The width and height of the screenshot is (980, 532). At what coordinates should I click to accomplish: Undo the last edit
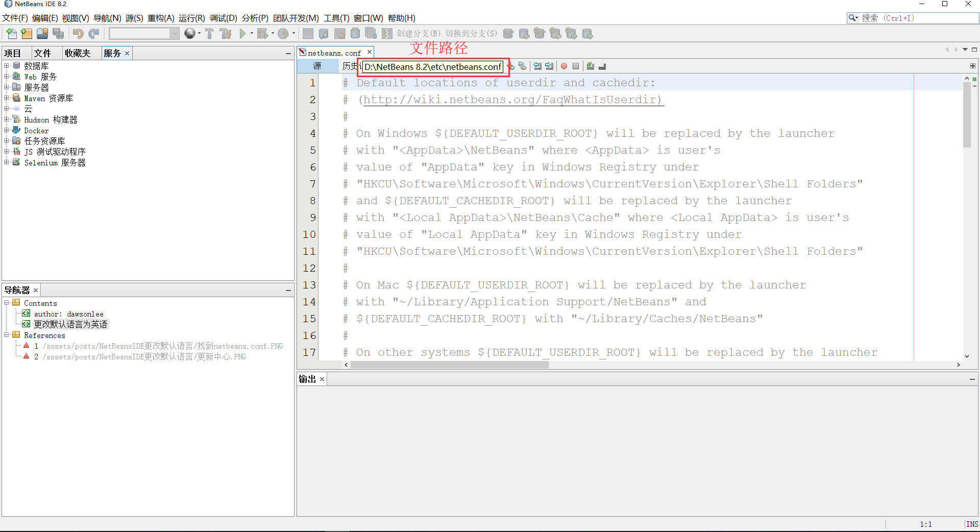pyautogui.click(x=78, y=34)
